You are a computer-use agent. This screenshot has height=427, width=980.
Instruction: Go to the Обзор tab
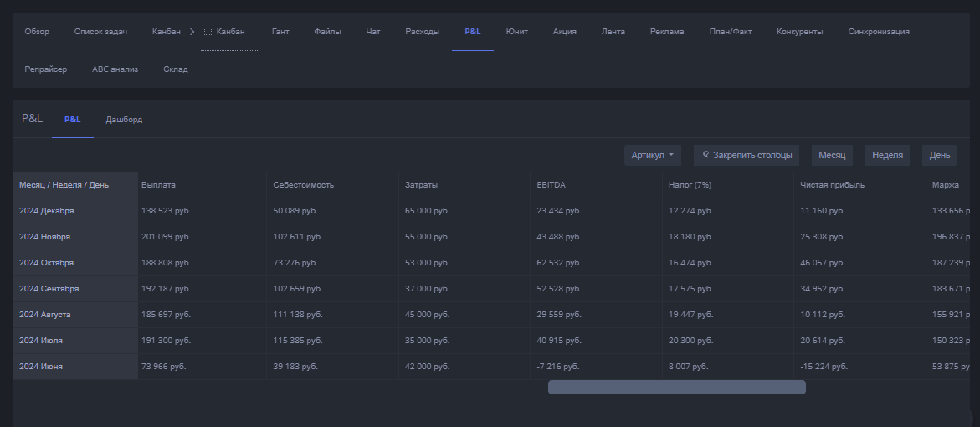pyautogui.click(x=37, y=32)
